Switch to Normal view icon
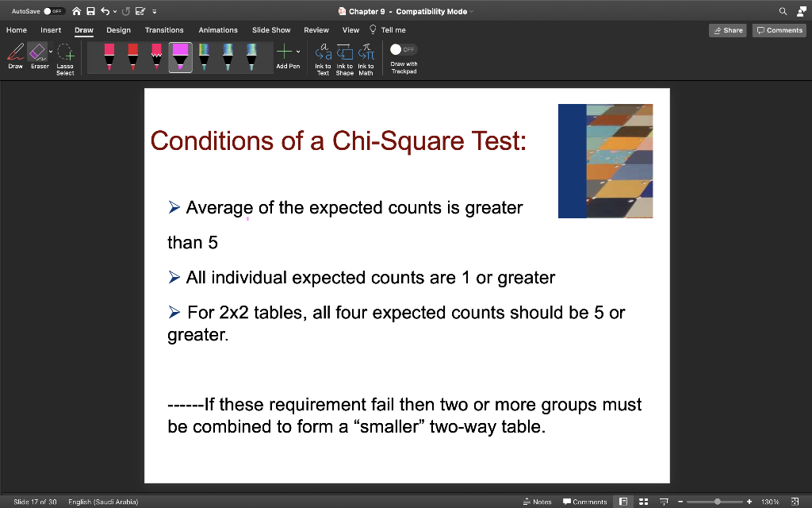The image size is (812, 508). [623, 502]
